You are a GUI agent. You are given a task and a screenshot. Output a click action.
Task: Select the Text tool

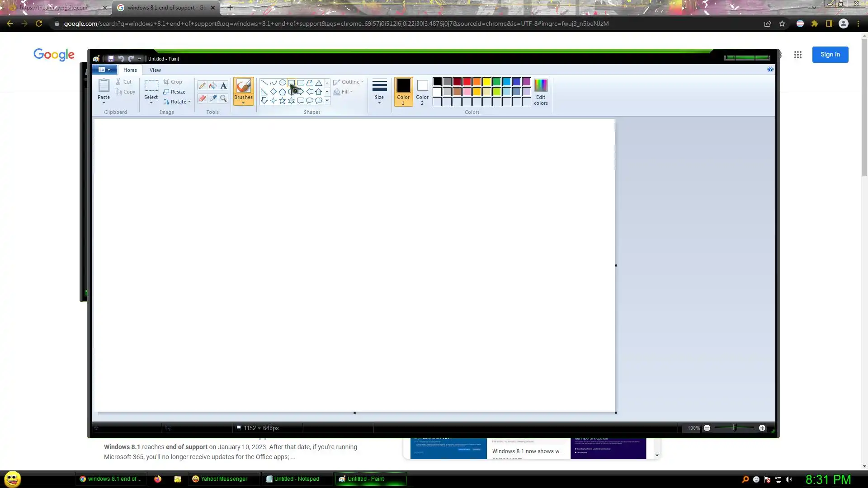click(223, 85)
